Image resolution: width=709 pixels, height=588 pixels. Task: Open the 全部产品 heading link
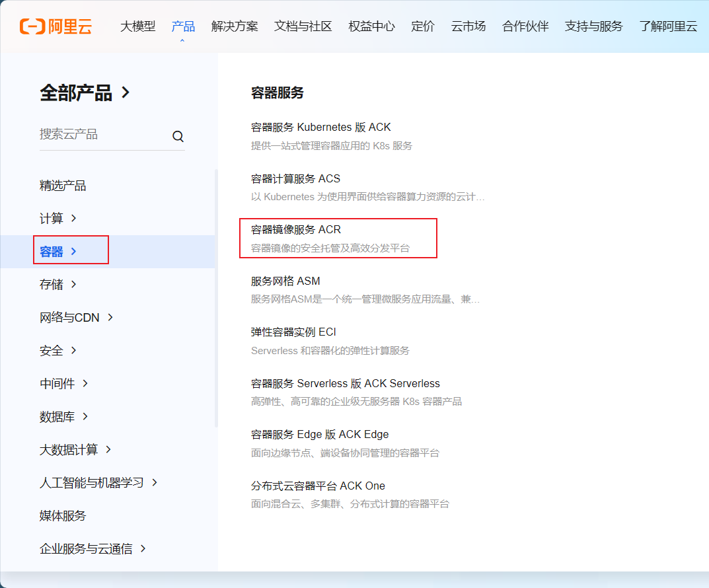[76, 92]
